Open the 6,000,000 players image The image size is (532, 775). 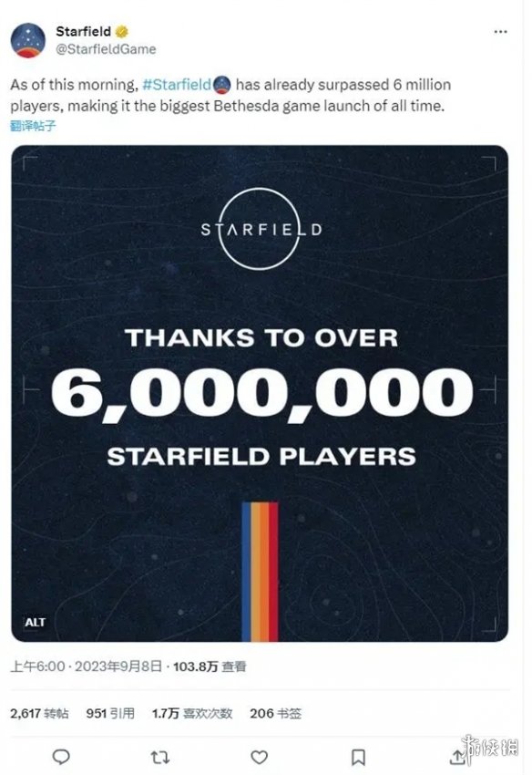coord(260,394)
